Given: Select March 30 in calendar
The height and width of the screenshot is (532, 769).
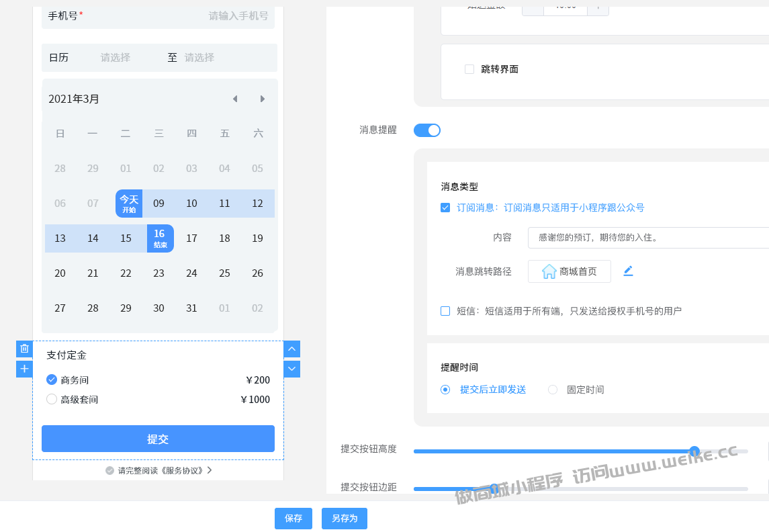Looking at the screenshot, I should (x=159, y=308).
